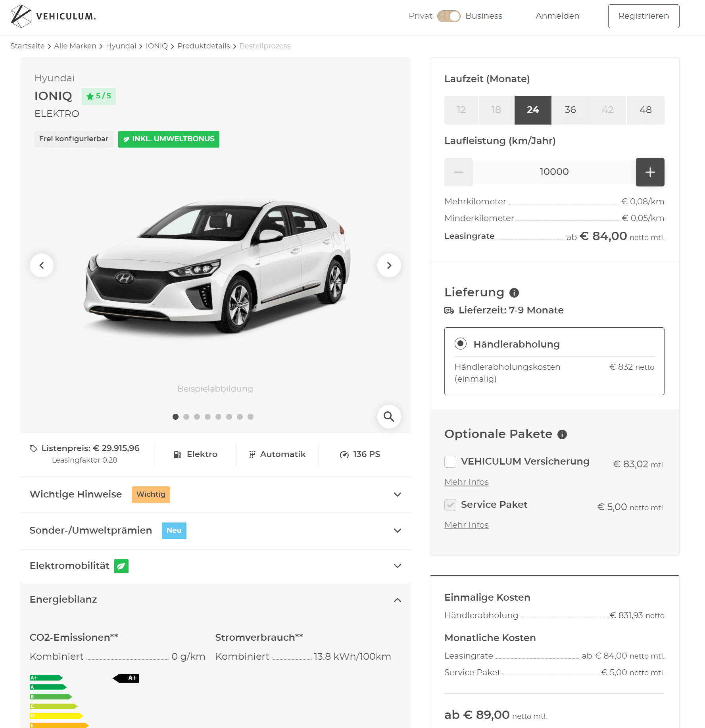Expand Wichtige Hinweise section
This screenshot has width=705, height=728.
pos(215,495)
